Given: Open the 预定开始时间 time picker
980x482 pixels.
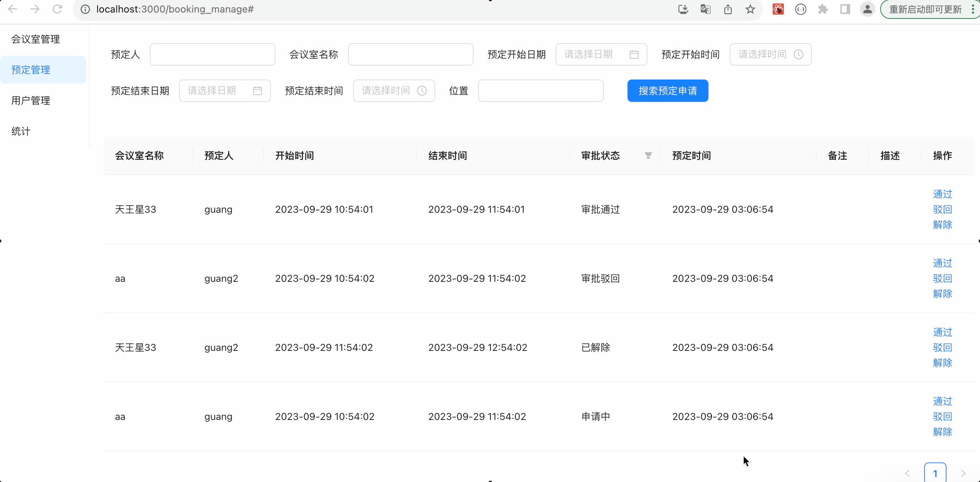Looking at the screenshot, I should pos(770,54).
